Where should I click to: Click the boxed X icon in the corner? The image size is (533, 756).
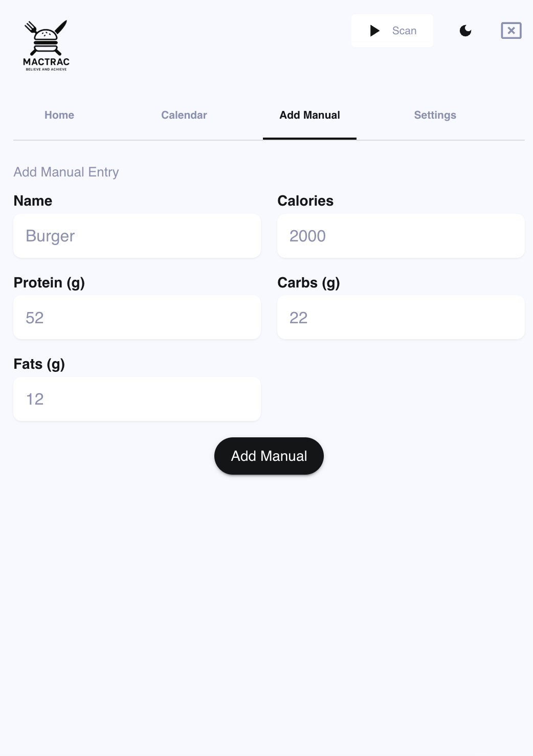coord(510,31)
